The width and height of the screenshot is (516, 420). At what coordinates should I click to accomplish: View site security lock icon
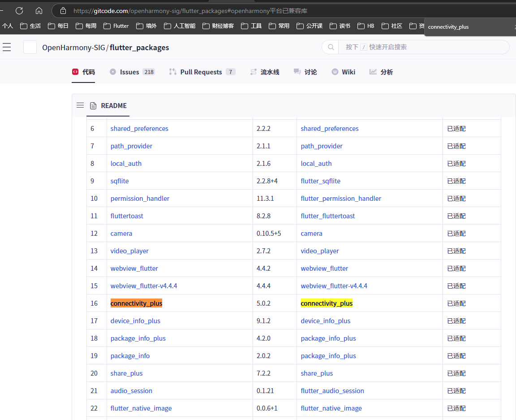point(63,11)
